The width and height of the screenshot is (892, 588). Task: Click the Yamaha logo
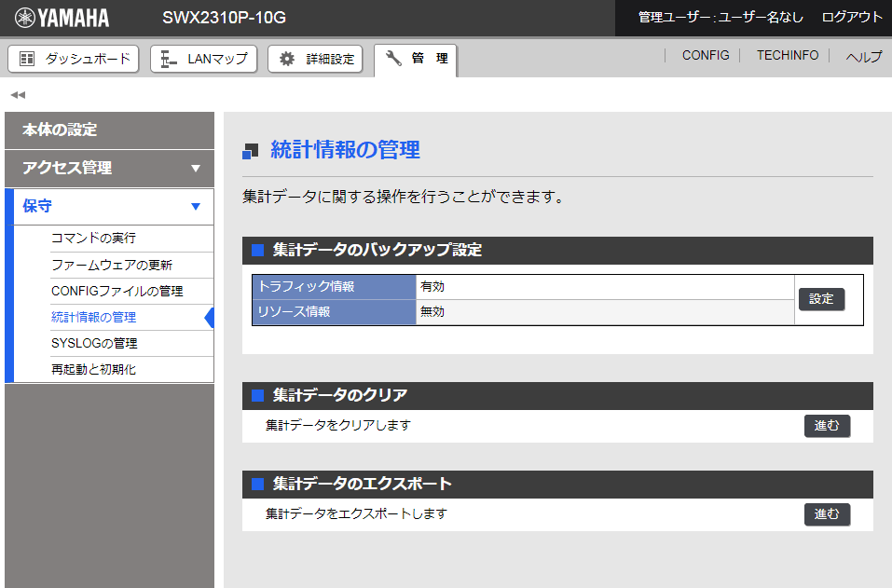(62, 18)
